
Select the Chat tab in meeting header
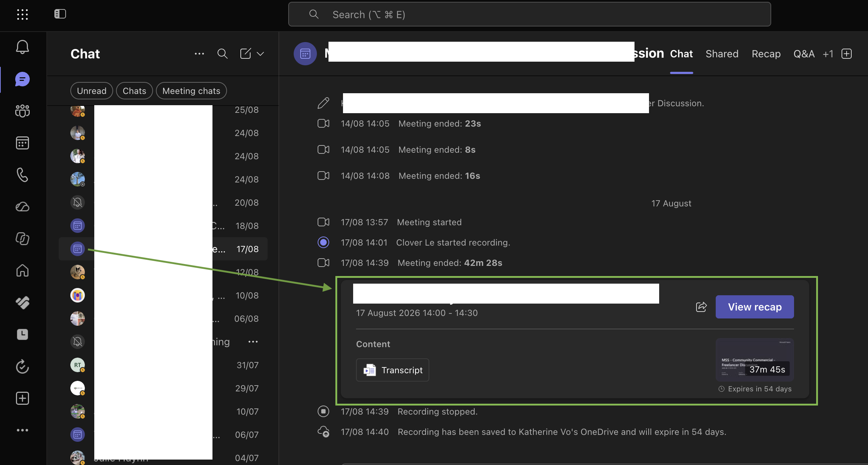pyautogui.click(x=681, y=54)
